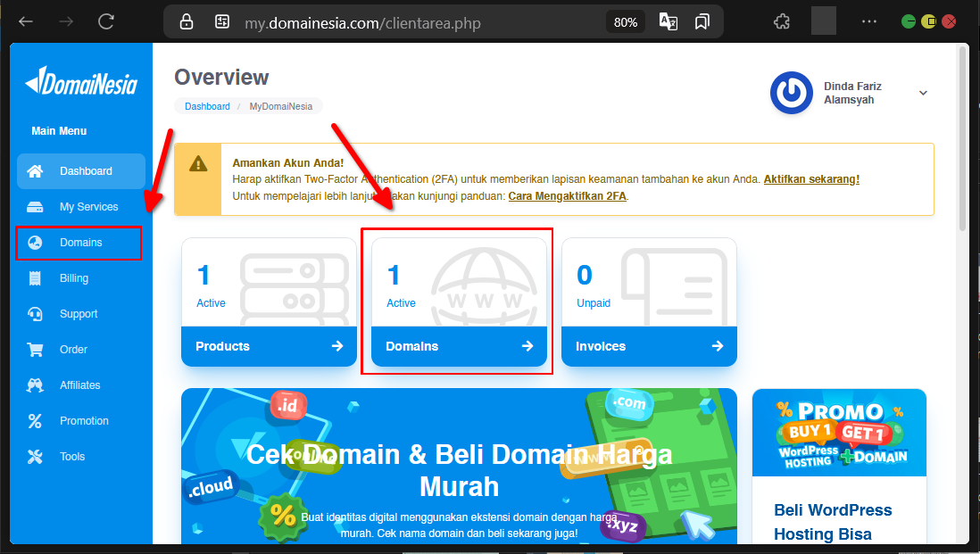Open the Dashboard menu item
980x554 pixels.
click(81, 171)
